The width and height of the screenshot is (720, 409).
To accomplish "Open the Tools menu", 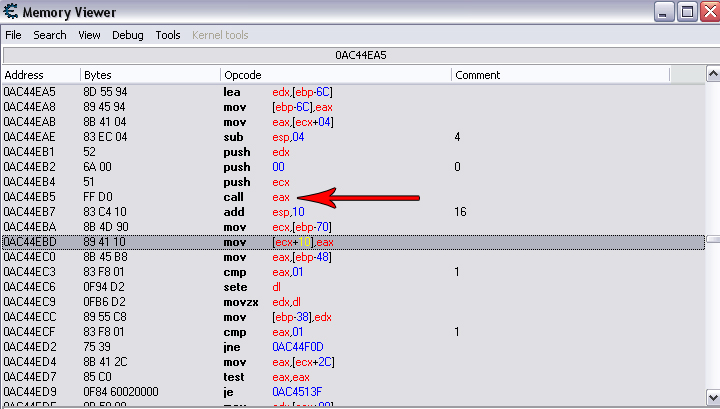I will (x=168, y=35).
